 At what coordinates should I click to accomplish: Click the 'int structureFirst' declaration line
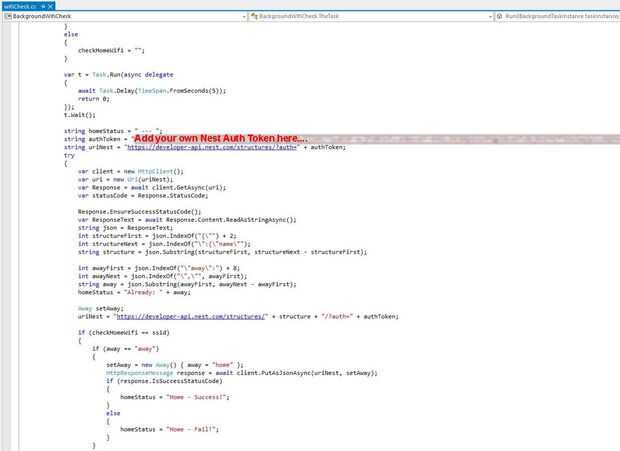pyautogui.click(x=157, y=236)
